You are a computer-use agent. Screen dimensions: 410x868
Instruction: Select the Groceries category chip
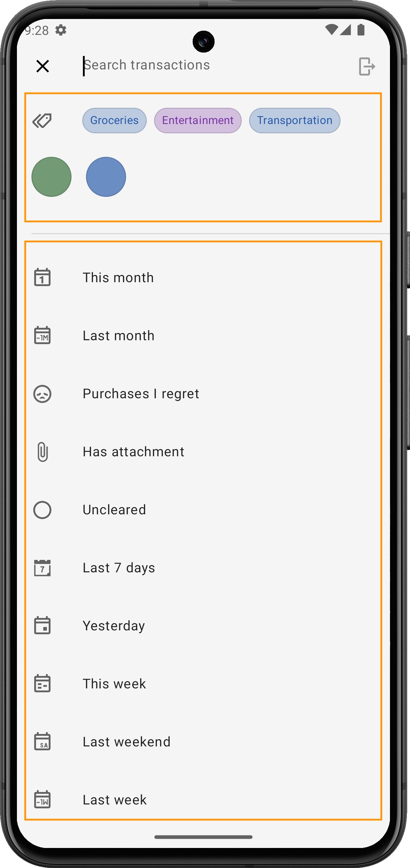point(114,121)
